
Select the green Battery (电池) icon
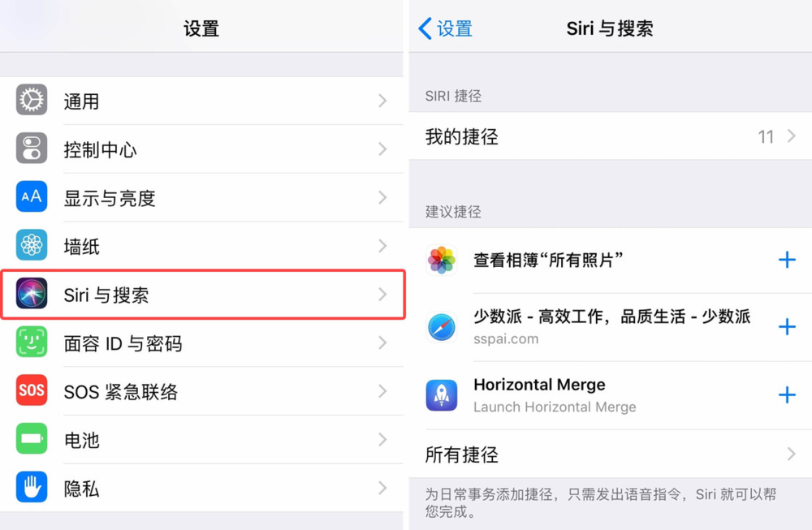(x=32, y=439)
